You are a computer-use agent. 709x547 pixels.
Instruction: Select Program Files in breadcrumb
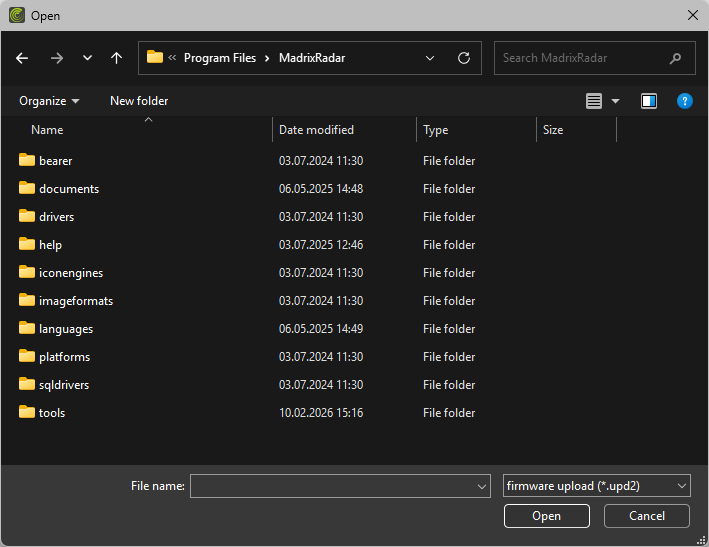[220, 58]
